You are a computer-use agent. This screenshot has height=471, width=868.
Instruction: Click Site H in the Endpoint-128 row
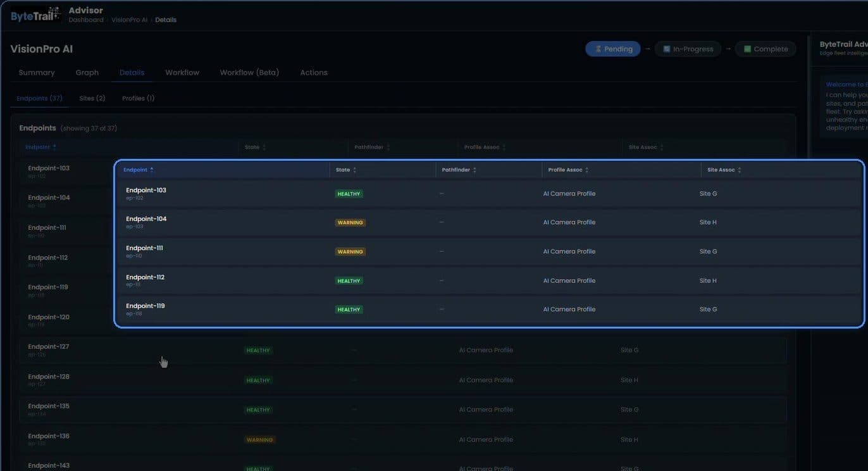(629, 380)
